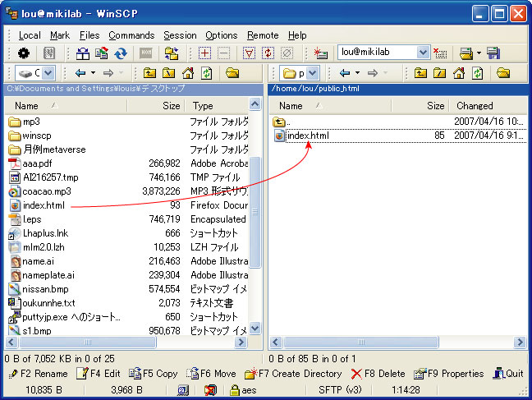Open the Options menu
Image resolution: width=532 pixels, height=400 pixels.
pos(221,35)
